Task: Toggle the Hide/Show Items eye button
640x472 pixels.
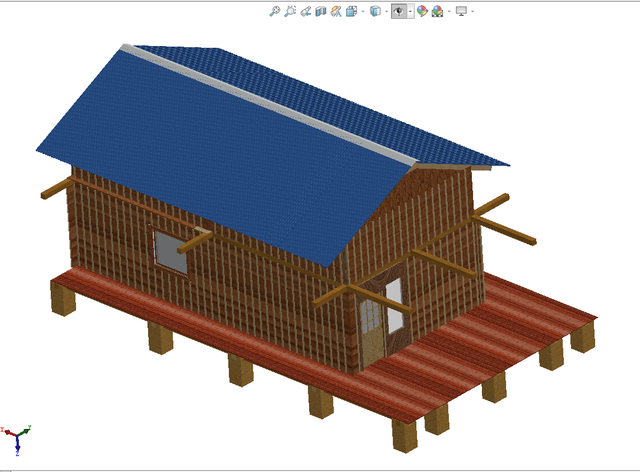Action: (399, 11)
